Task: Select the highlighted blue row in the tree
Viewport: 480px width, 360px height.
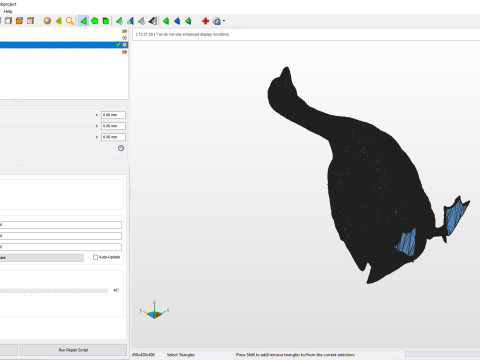Action: point(64,45)
